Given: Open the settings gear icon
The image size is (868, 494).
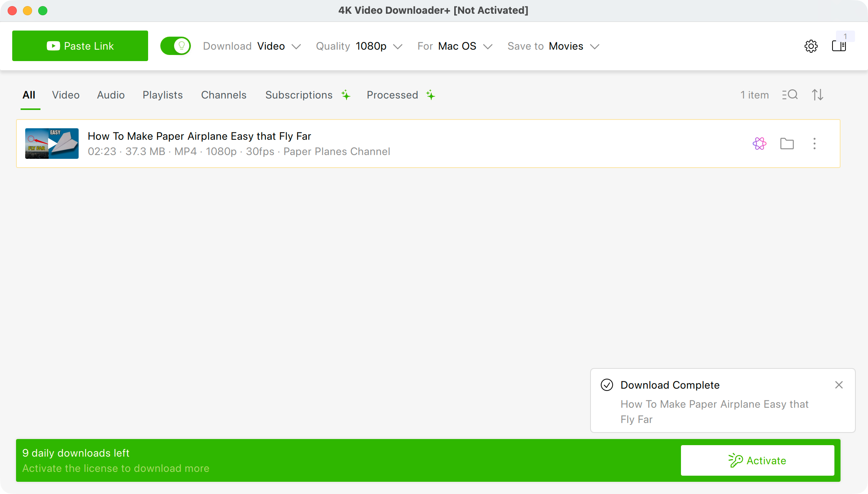Looking at the screenshot, I should tap(811, 46).
